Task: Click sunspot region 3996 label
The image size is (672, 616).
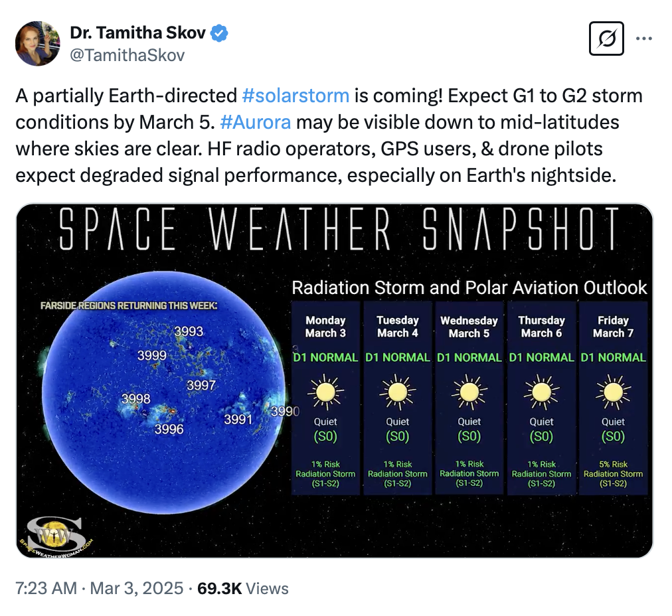Action: [x=169, y=429]
